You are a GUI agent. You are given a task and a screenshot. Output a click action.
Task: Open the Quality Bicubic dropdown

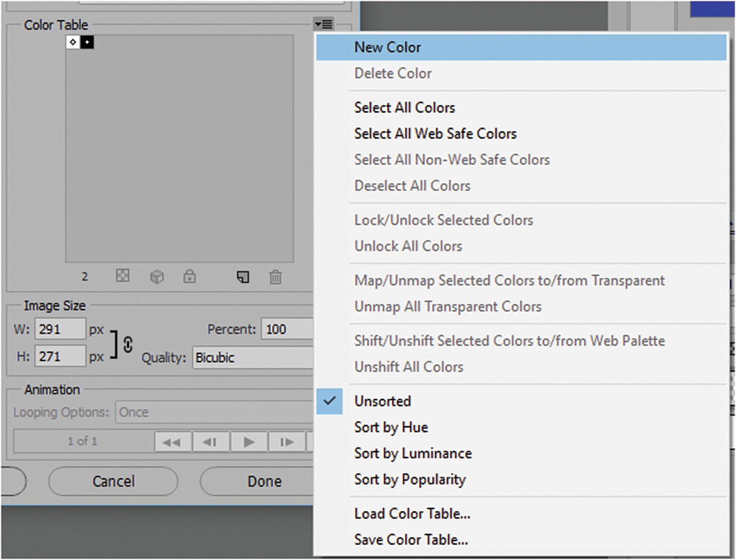click(253, 358)
